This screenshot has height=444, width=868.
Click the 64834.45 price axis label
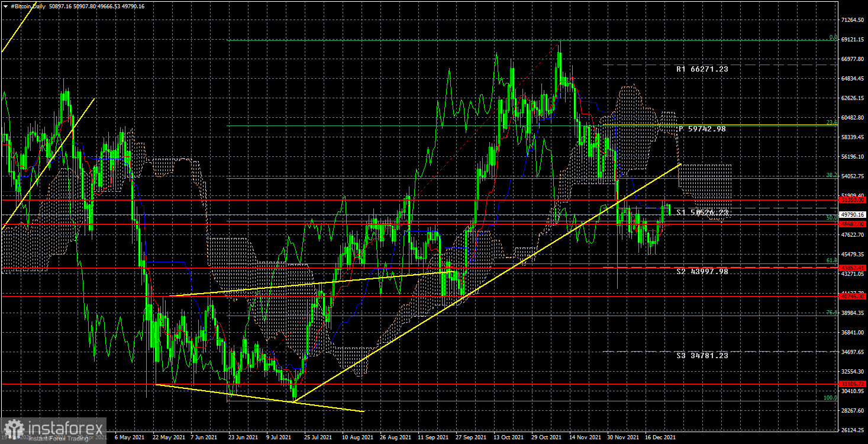[x=853, y=78]
